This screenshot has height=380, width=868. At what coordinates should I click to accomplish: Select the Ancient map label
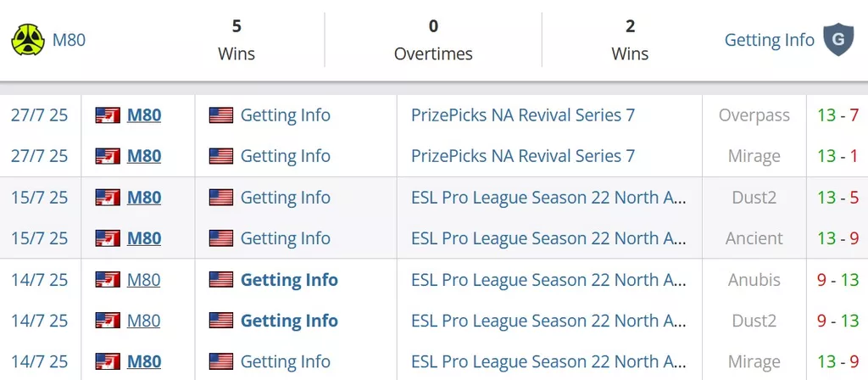click(754, 238)
